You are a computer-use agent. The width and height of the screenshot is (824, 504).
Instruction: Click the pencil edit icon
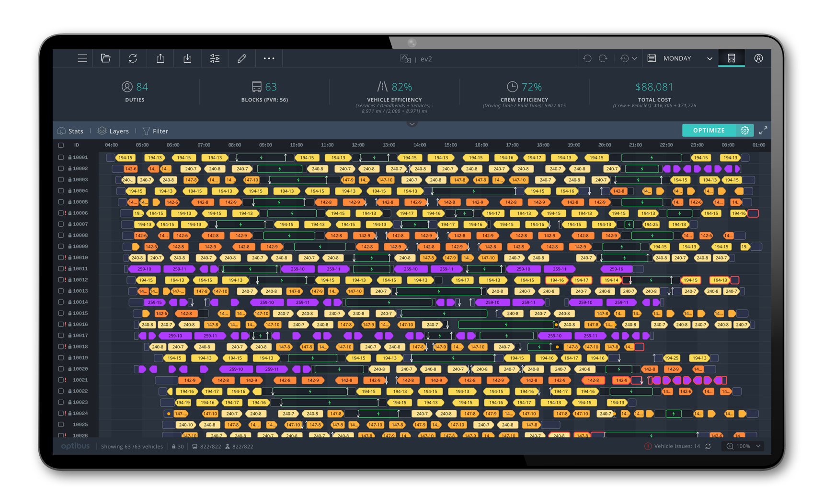(242, 58)
